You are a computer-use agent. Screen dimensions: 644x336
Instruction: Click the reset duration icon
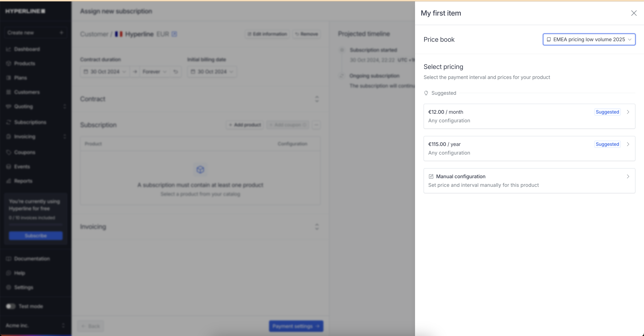176,72
